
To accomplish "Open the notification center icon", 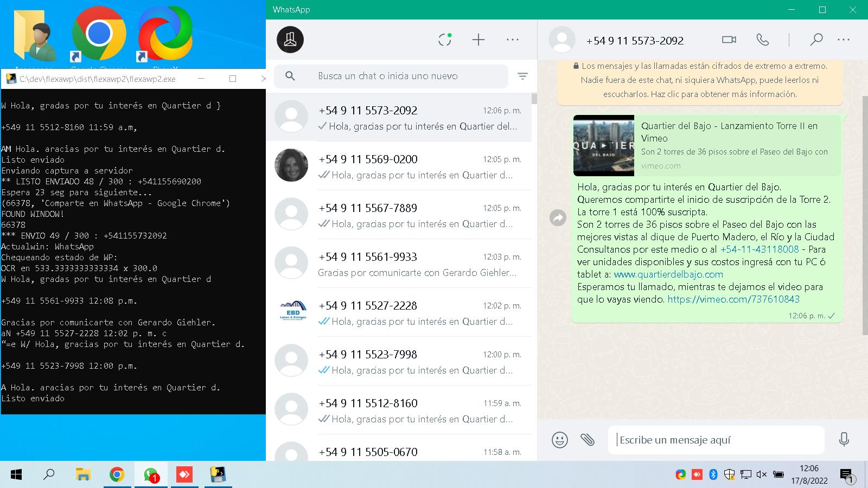I will (x=847, y=476).
